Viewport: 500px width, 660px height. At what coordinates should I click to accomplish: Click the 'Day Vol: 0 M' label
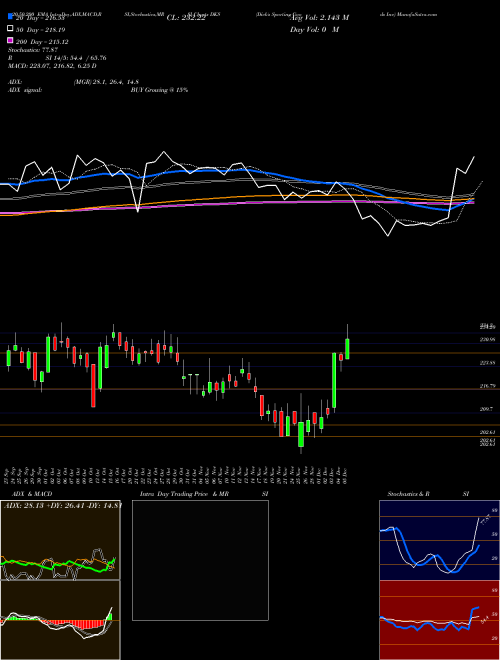[314, 29]
